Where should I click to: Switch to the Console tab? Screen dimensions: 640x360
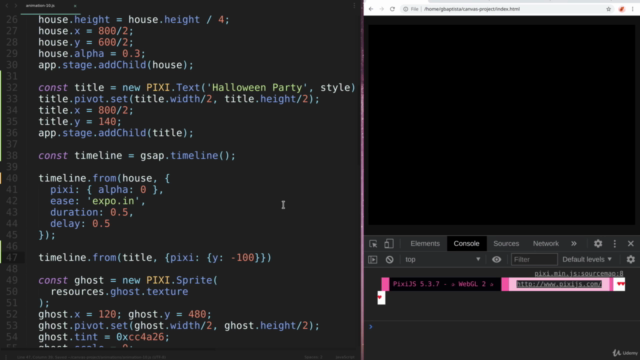(466, 244)
